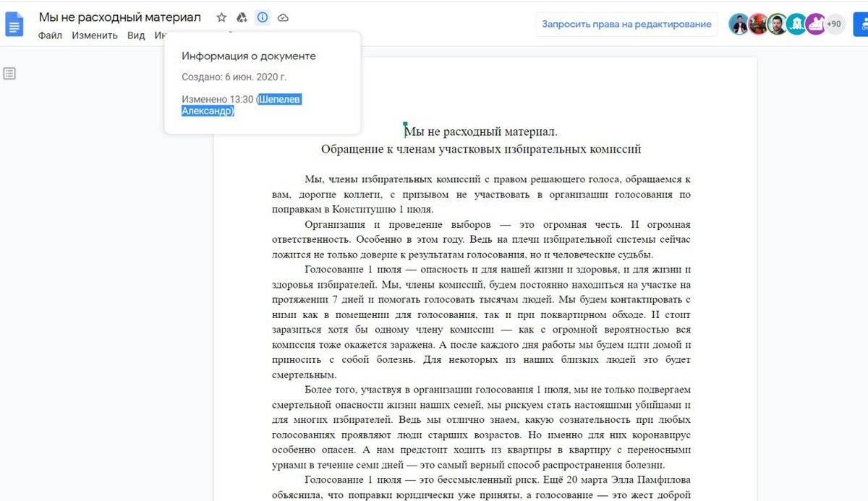This screenshot has height=501, width=868.
Task: Click the 'Создано: 6 июн. 2020 г.' text
Action: pos(234,77)
